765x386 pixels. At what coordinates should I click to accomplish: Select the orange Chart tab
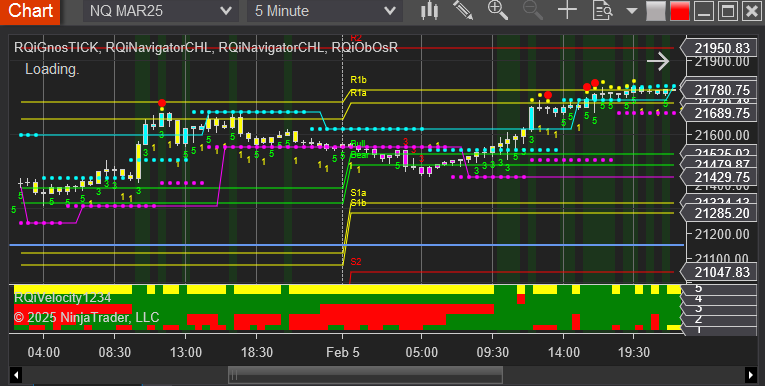coord(30,11)
